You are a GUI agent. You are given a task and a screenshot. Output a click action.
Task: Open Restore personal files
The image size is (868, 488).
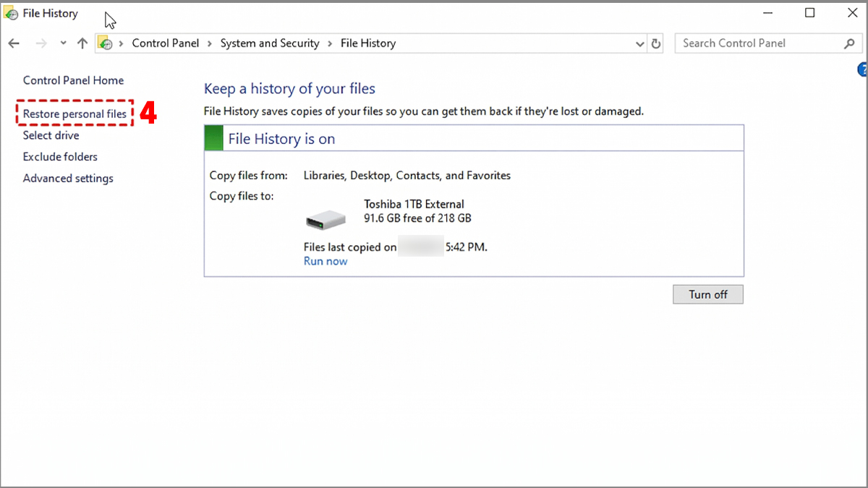pos(75,114)
